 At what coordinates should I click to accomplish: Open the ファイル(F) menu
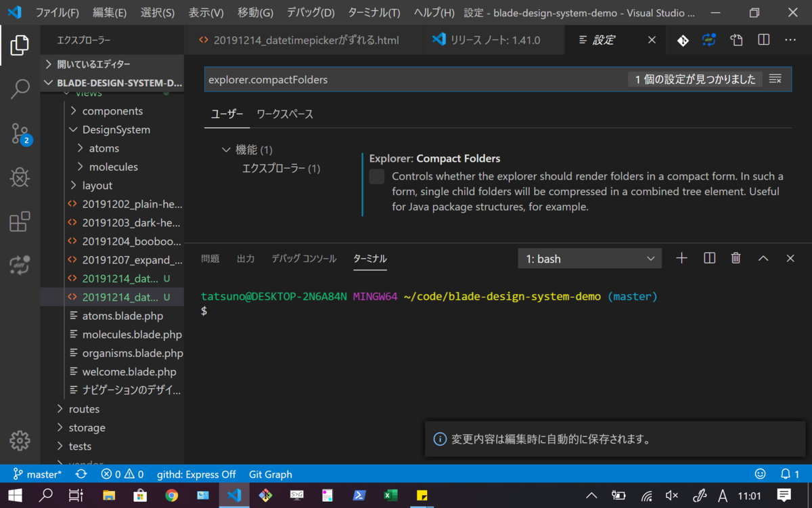pyautogui.click(x=57, y=12)
